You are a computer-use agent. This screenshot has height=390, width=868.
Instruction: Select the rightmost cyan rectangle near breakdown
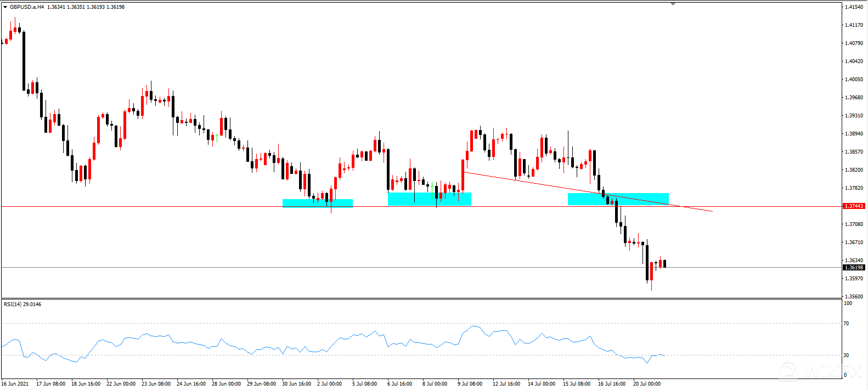click(618, 199)
